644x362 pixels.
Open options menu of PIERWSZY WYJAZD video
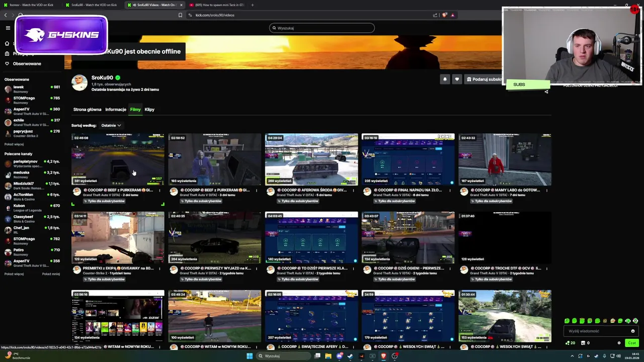(257, 269)
